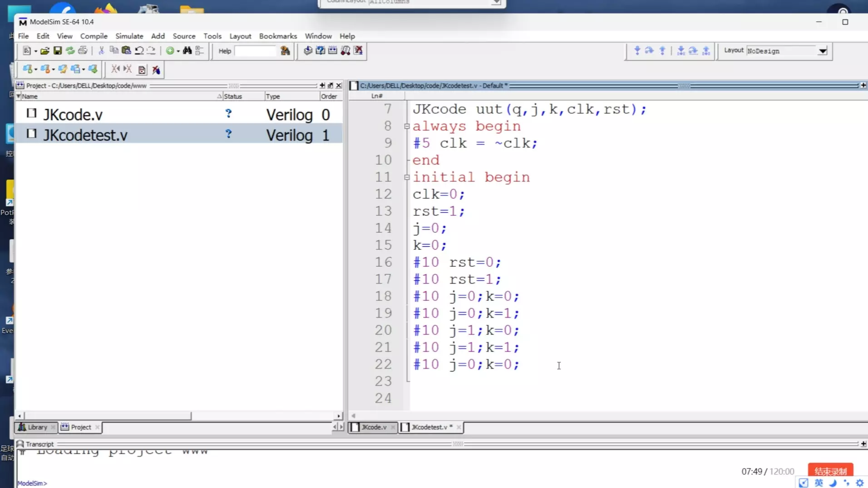Open the Compile menu
This screenshot has width=868, height=488.
(94, 36)
